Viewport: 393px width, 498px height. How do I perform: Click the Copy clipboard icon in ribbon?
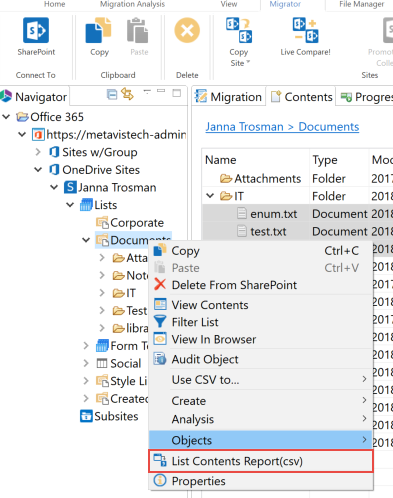click(98, 30)
